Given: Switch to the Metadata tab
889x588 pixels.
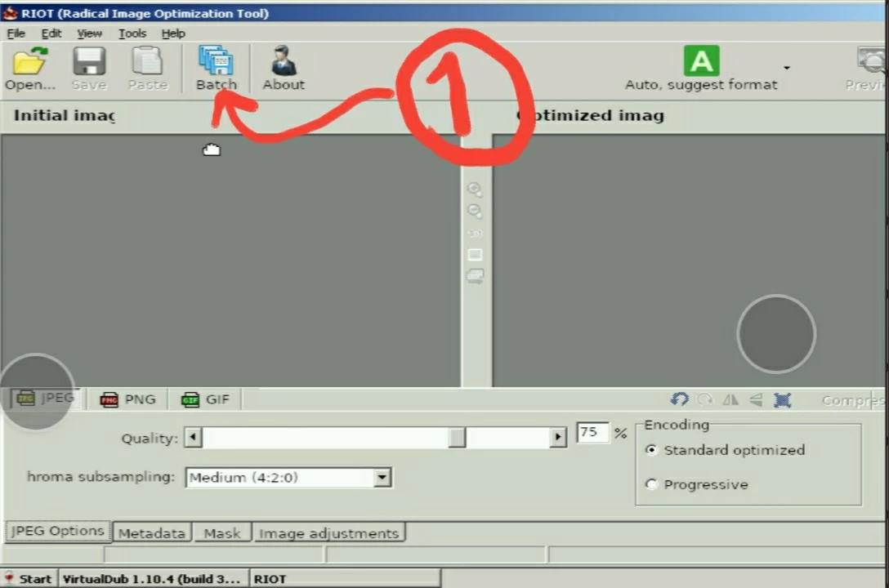Looking at the screenshot, I should click(x=152, y=533).
